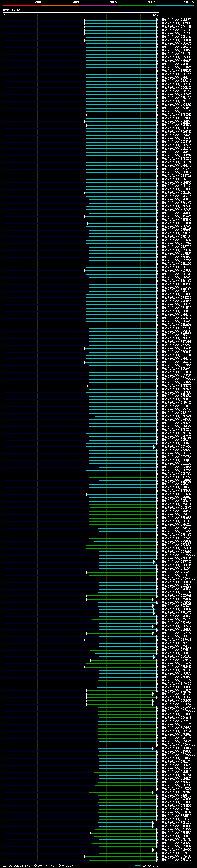Select hit label UniRef100_P47998

(177, 23)
